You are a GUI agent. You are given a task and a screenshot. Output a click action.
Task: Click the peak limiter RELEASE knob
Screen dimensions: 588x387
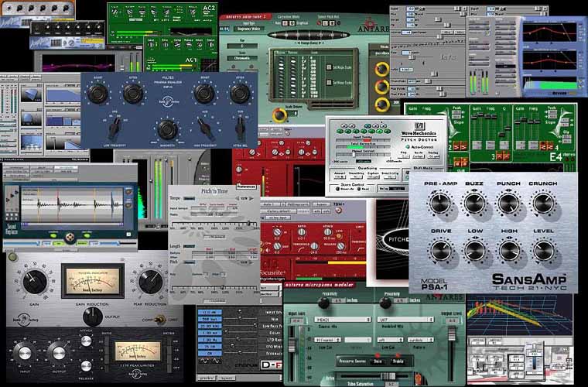[x=86, y=366]
